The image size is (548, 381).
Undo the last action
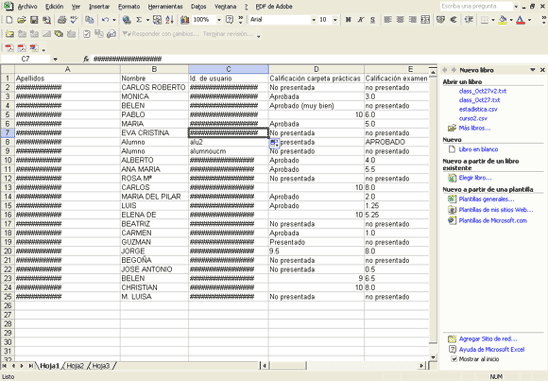point(105,20)
